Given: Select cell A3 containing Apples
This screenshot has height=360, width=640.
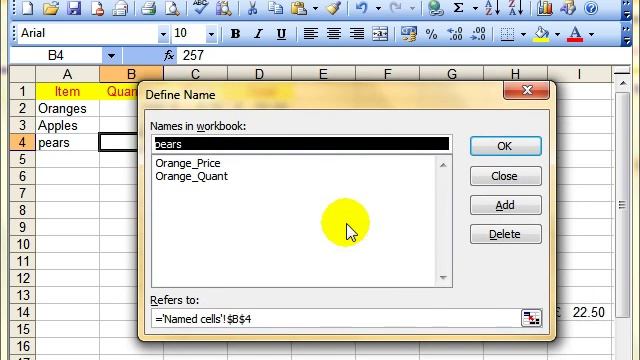Looking at the screenshot, I should (67, 125).
